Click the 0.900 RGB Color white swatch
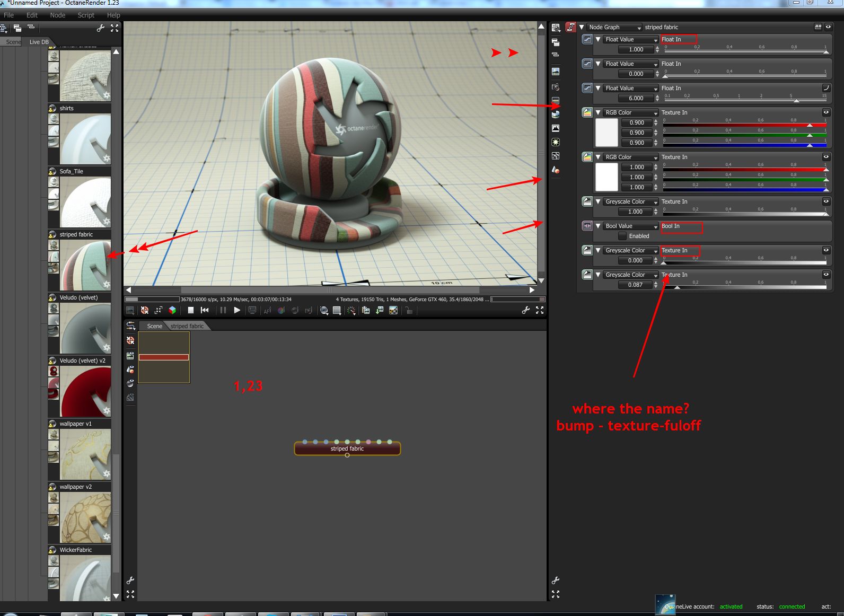The height and width of the screenshot is (616, 844). click(607, 133)
